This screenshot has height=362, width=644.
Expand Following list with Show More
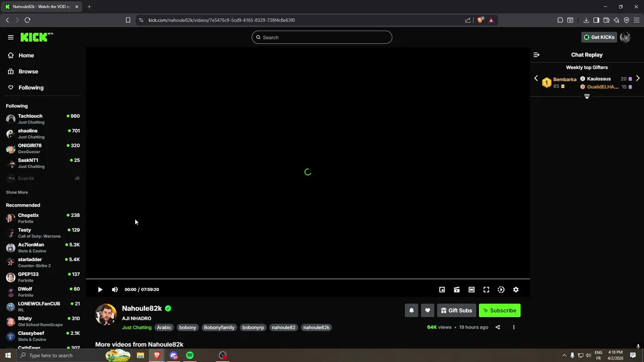pos(17,193)
